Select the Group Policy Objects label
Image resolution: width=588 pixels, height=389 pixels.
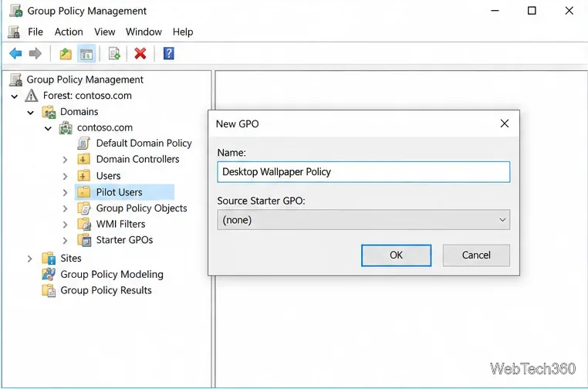point(141,208)
